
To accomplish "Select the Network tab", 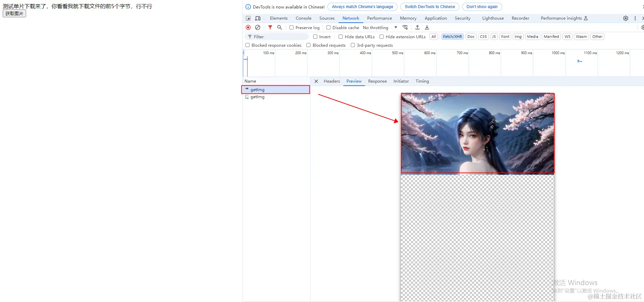I will tap(351, 18).
